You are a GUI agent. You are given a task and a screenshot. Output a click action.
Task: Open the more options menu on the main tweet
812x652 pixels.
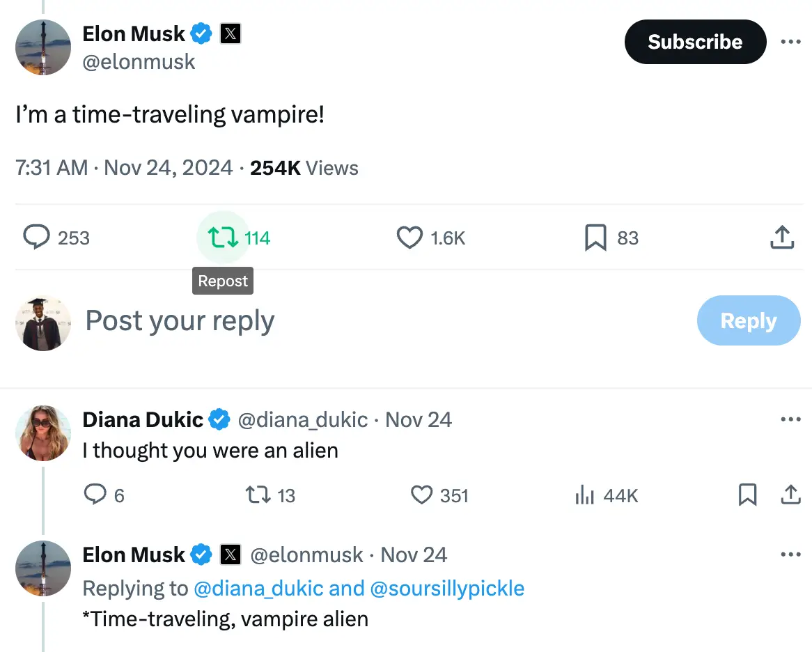coord(791,42)
